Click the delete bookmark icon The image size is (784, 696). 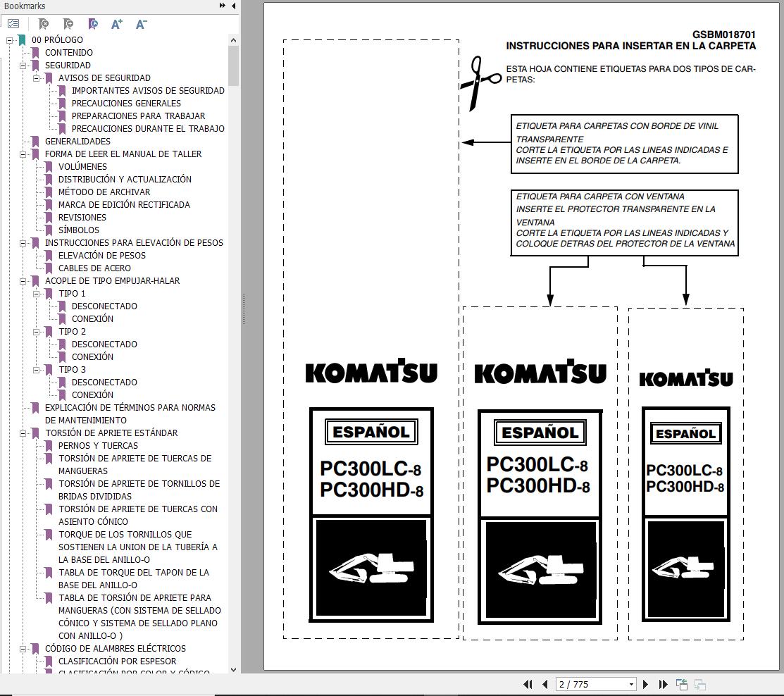tap(44, 23)
